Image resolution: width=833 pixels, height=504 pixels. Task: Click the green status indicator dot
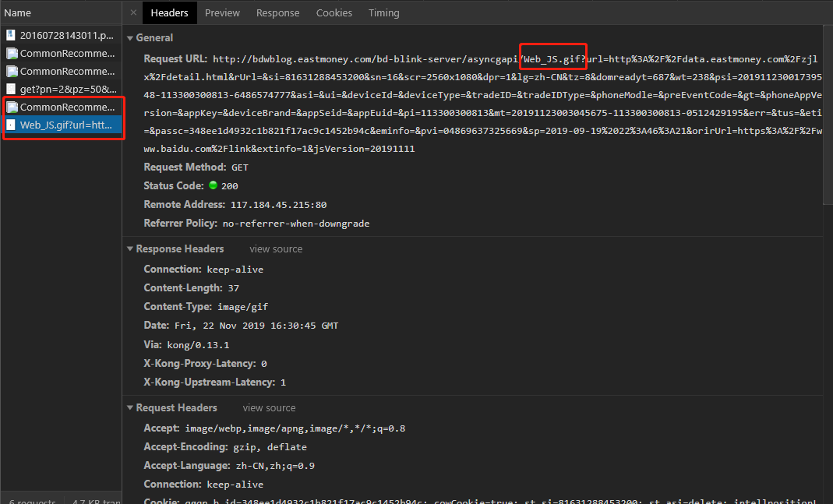point(213,185)
